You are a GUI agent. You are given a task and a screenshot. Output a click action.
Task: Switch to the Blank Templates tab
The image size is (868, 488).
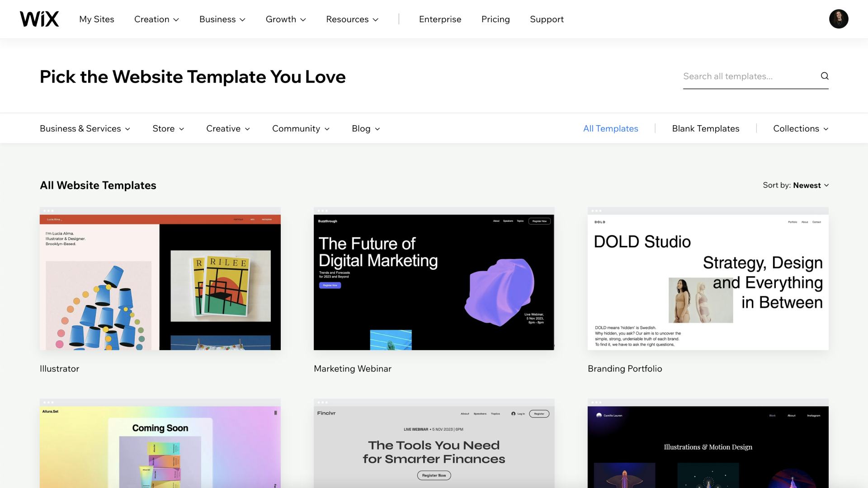pyautogui.click(x=705, y=129)
